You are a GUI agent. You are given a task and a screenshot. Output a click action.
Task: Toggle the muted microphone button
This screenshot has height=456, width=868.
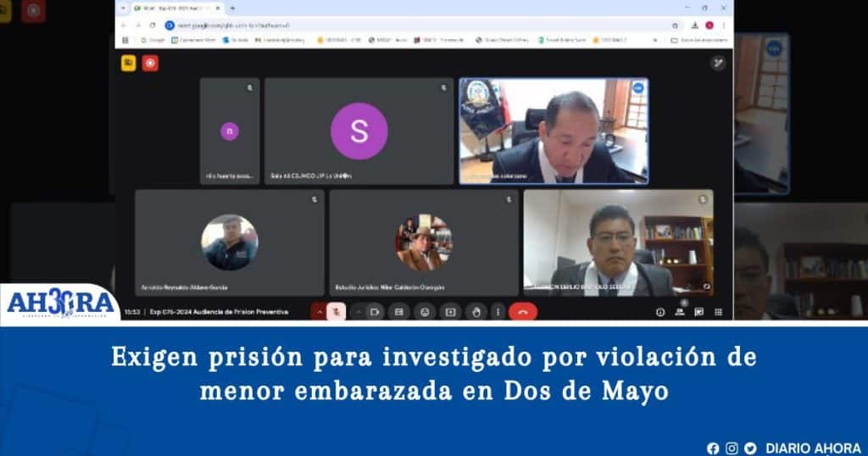point(338,312)
